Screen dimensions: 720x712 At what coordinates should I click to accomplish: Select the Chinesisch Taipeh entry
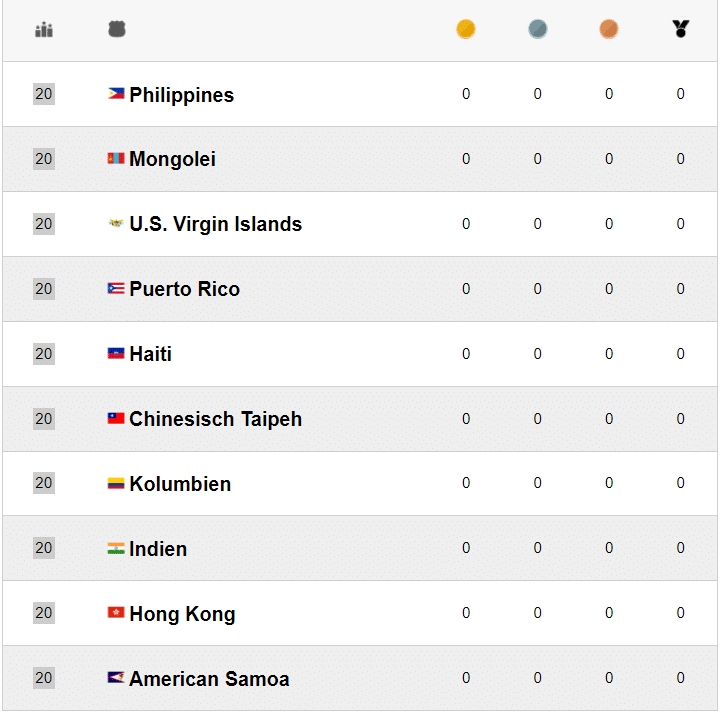click(215, 419)
